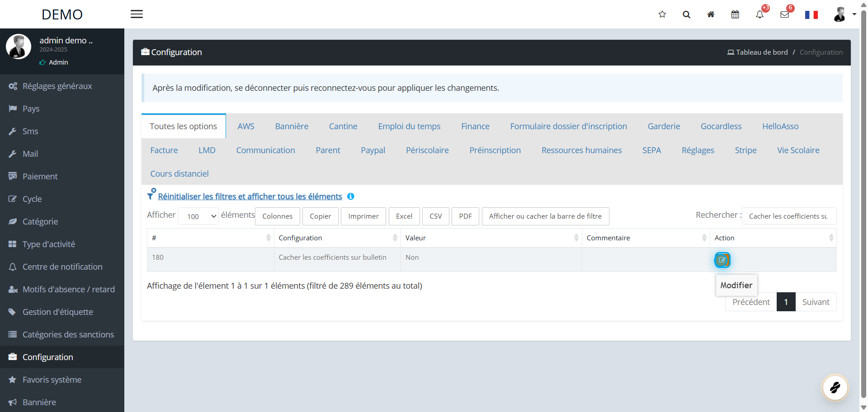868x412 pixels.
Task: Open Paiement in sidebar
Action: [x=62, y=176]
